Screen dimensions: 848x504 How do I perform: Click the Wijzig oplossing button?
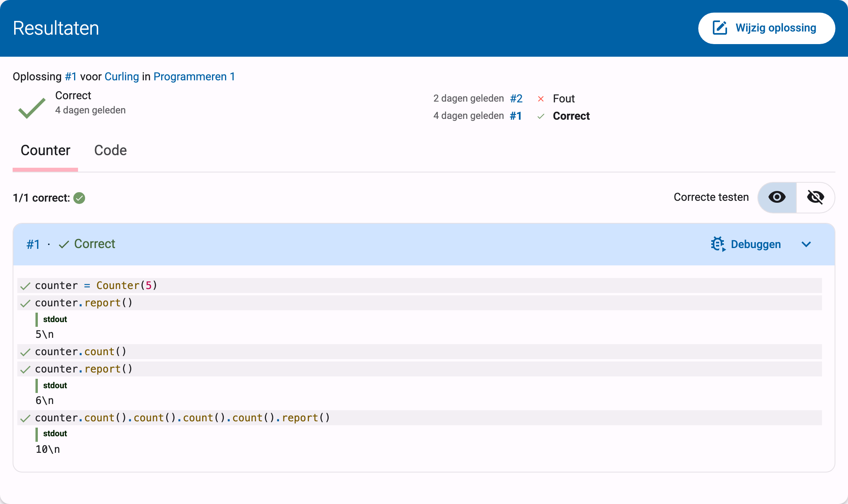(x=766, y=28)
